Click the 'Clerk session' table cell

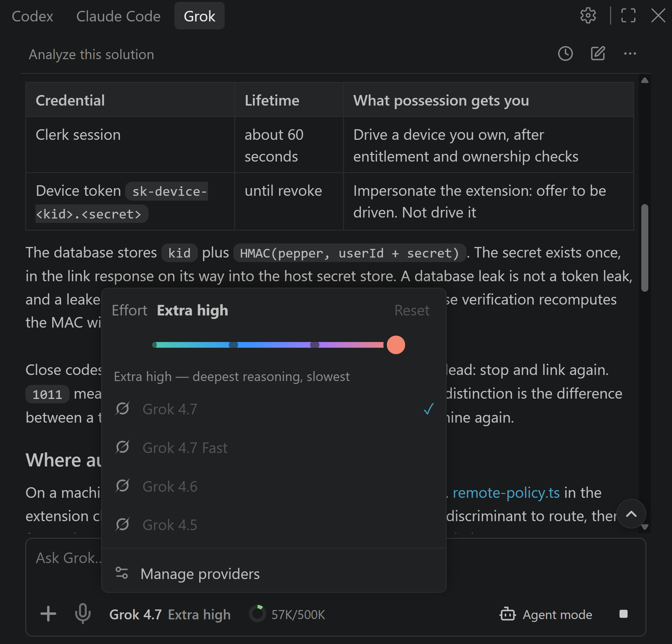130,145
